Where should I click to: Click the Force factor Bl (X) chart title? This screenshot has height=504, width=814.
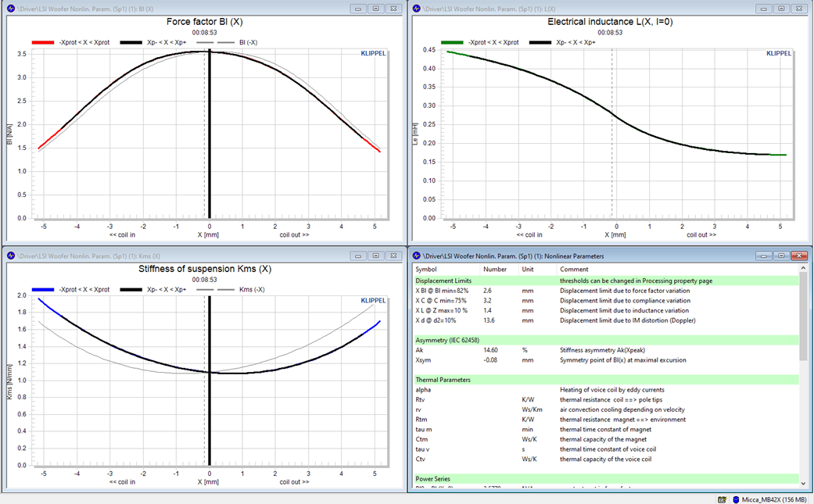tap(205, 22)
